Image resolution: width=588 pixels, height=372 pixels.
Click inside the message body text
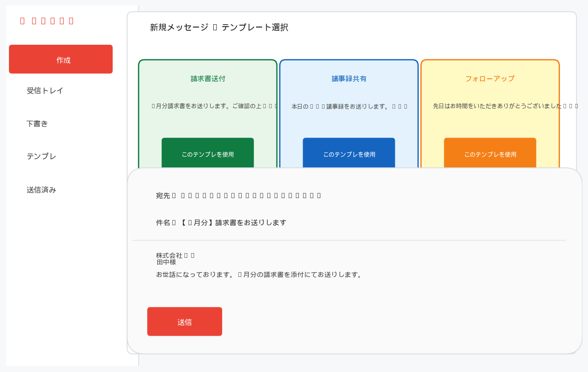tap(261, 275)
